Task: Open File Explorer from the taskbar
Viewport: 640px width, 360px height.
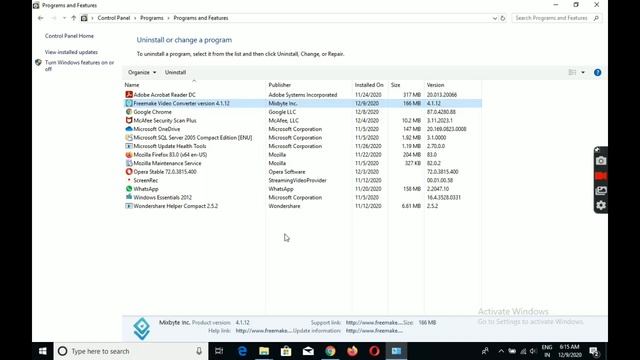Action: [x=264, y=351]
